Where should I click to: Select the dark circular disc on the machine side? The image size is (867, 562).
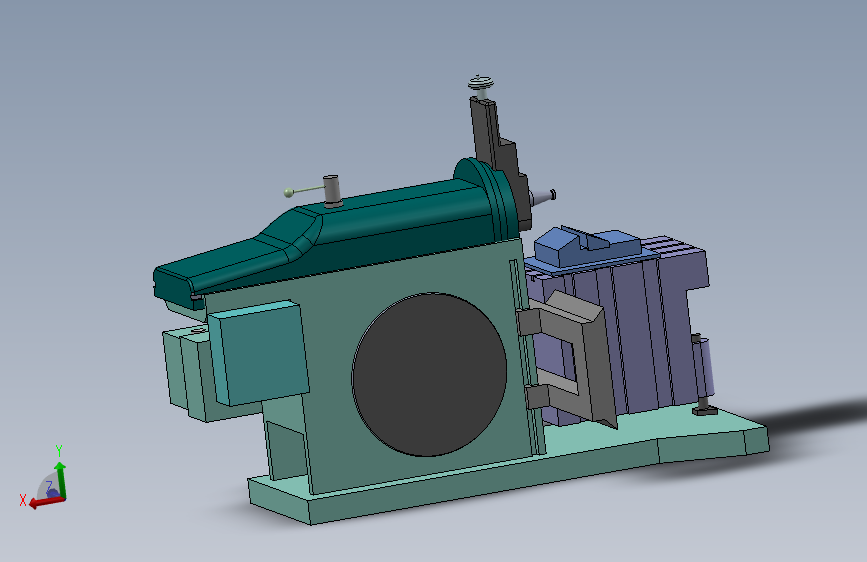[429, 375]
